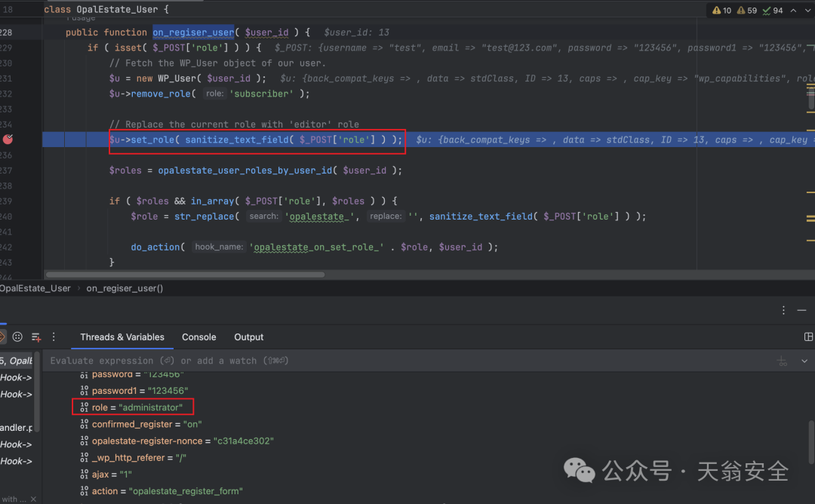Click the yellow warnings count indicator

tap(721, 11)
